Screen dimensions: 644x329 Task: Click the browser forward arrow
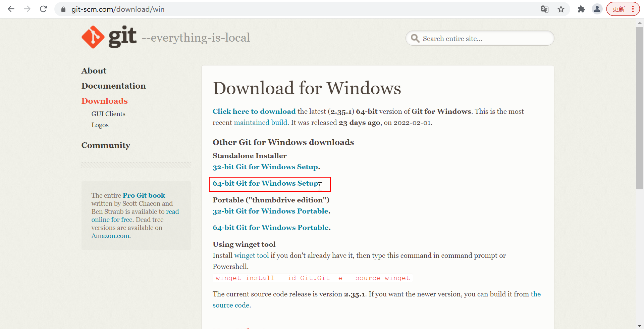click(27, 9)
